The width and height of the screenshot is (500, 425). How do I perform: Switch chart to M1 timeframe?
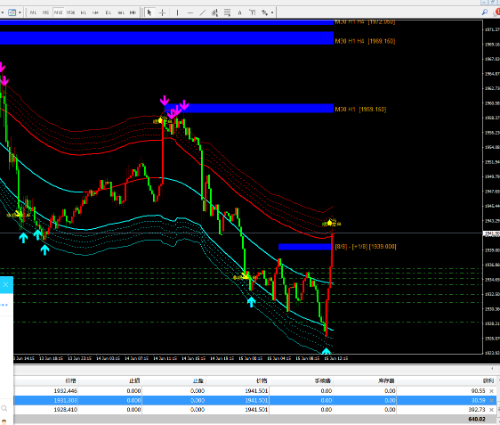coord(33,13)
